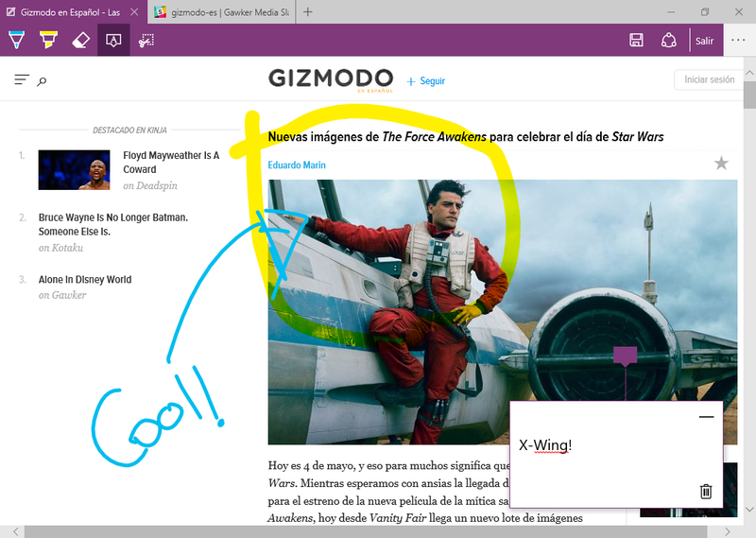Visit the on Kotaku source link
The width and height of the screenshot is (756, 538).
coord(60,248)
